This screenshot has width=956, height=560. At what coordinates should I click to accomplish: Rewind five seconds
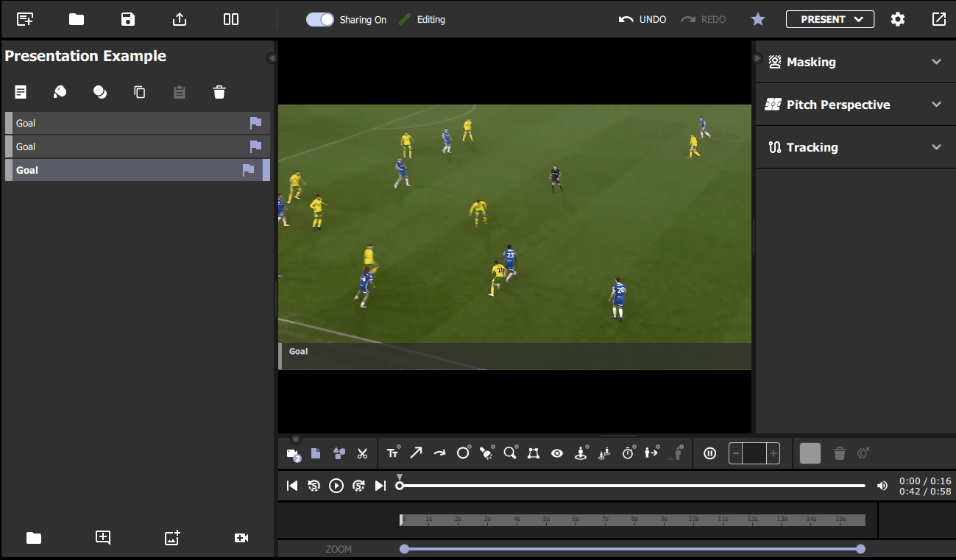click(314, 486)
